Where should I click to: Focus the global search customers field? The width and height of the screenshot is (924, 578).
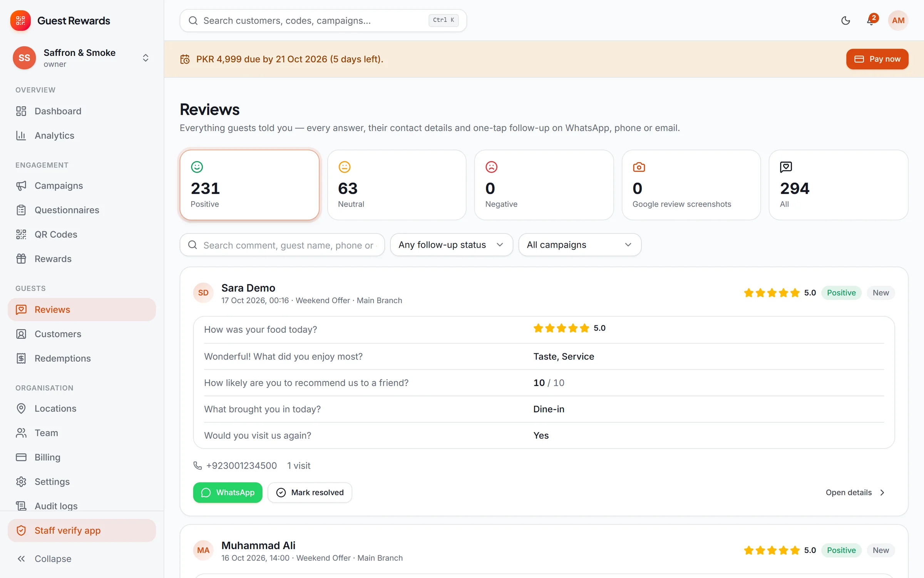[323, 20]
